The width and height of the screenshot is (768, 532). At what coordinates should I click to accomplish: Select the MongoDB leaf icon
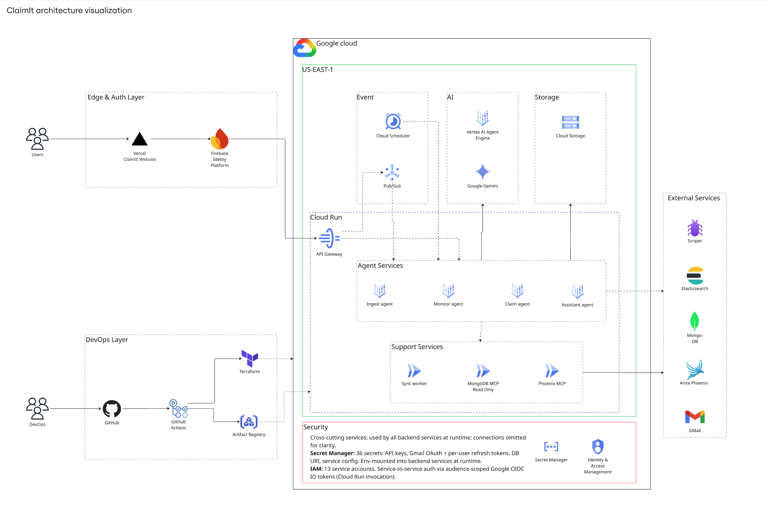(x=694, y=321)
